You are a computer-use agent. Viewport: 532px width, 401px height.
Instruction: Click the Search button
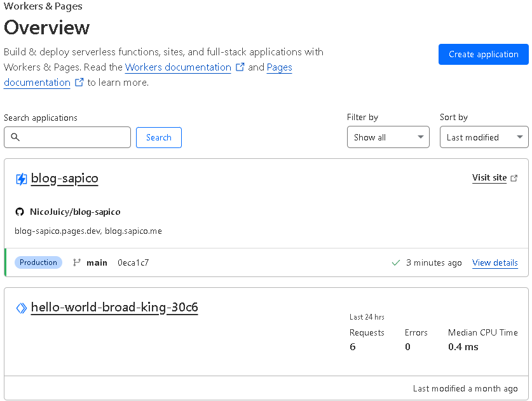159,137
